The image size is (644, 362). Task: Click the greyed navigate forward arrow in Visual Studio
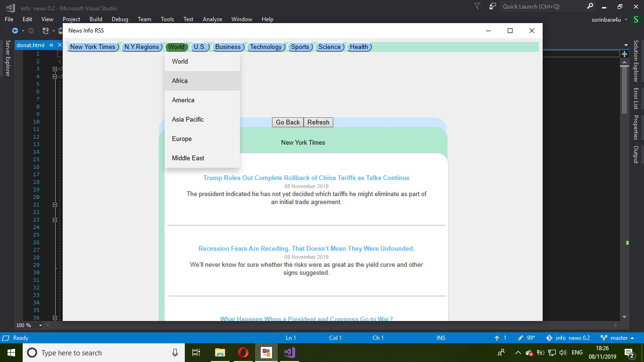coord(31,31)
